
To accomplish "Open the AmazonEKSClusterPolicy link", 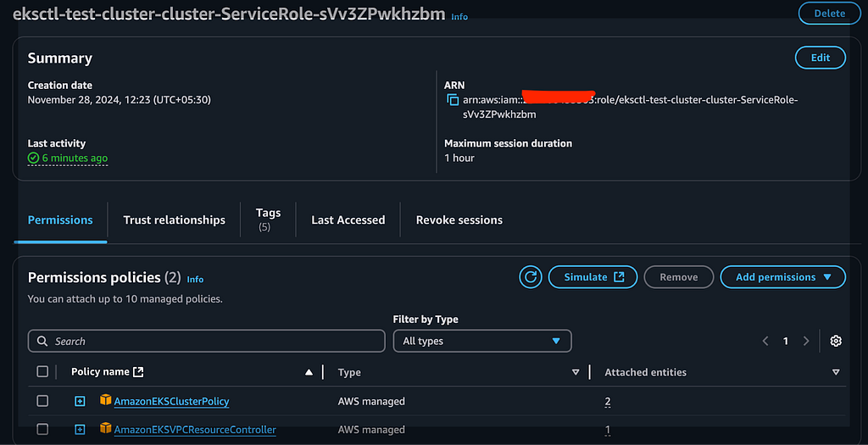I will click(x=171, y=401).
